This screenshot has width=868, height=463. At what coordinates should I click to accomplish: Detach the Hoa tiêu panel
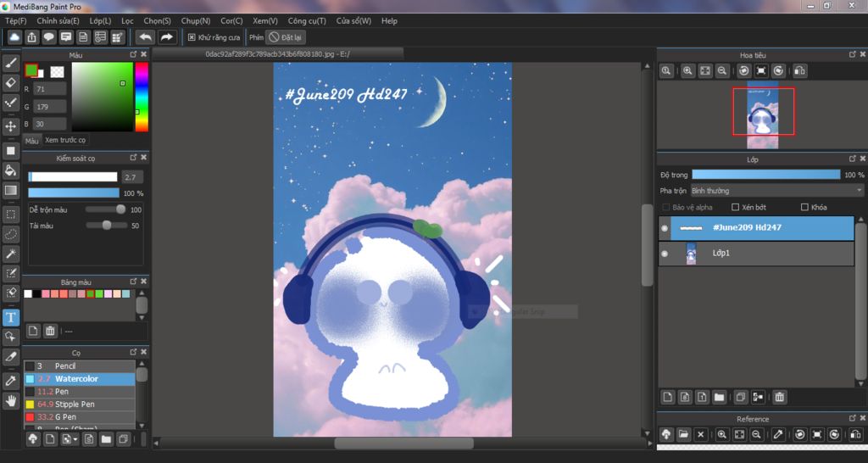853,54
